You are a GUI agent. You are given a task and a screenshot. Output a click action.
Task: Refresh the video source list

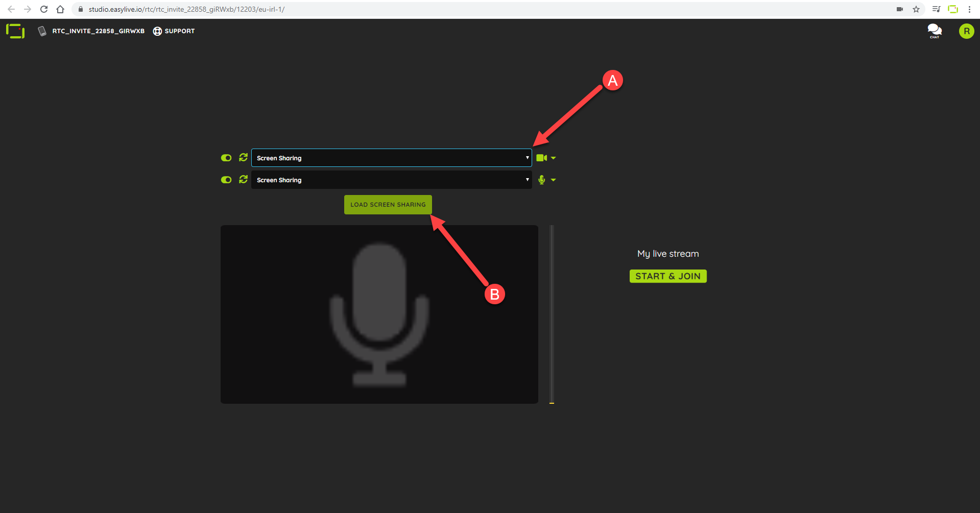[243, 157]
